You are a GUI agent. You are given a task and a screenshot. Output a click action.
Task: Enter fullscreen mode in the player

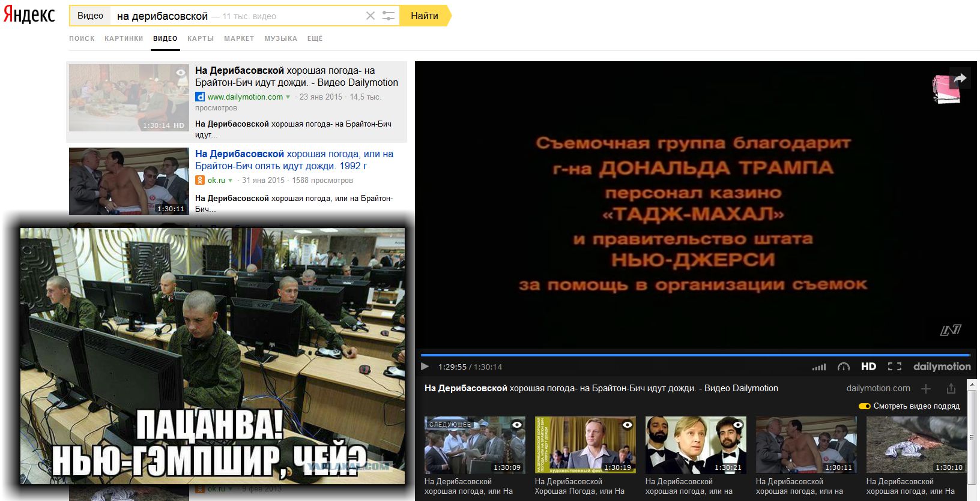[895, 367]
